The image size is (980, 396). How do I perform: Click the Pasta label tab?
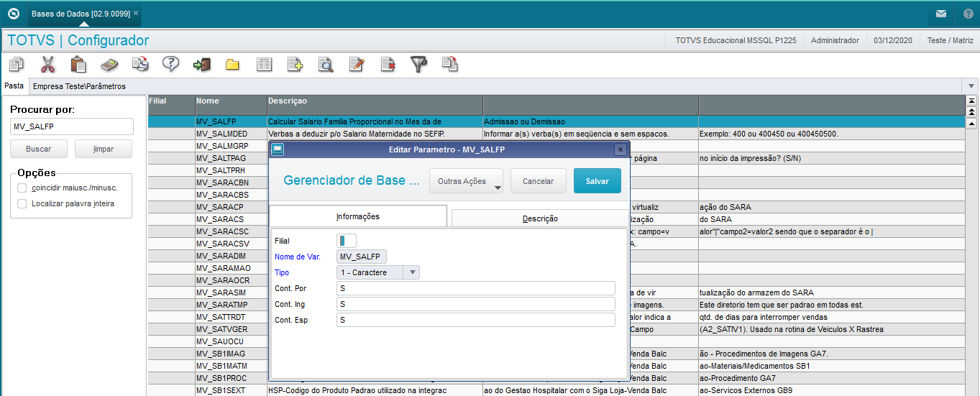pyautogui.click(x=14, y=86)
